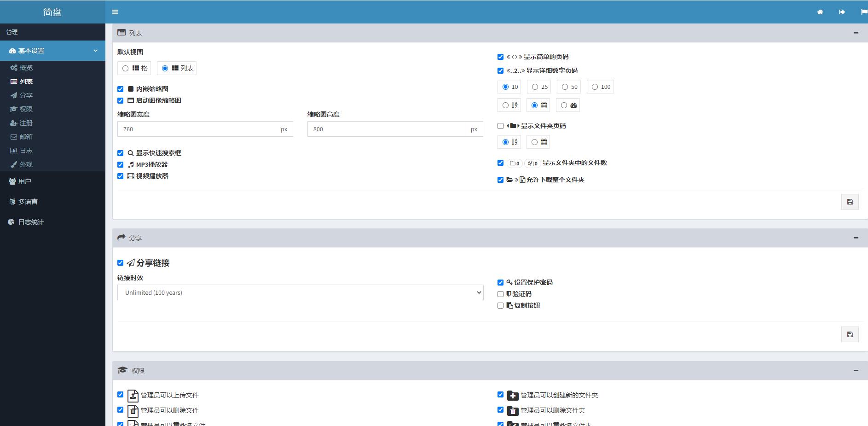The height and width of the screenshot is (426, 868).
Task: Click the key icon beside 设置保护密码
Action: (509, 282)
